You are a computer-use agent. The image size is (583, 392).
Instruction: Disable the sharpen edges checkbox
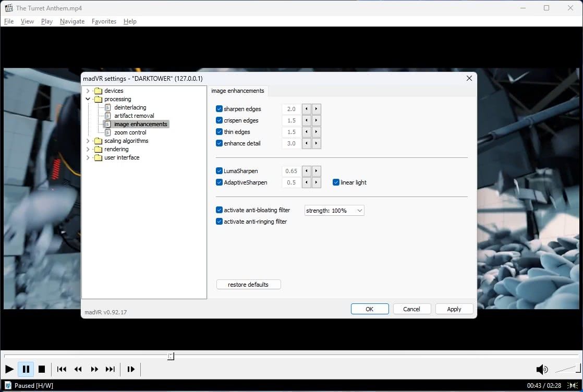click(219, 109)
